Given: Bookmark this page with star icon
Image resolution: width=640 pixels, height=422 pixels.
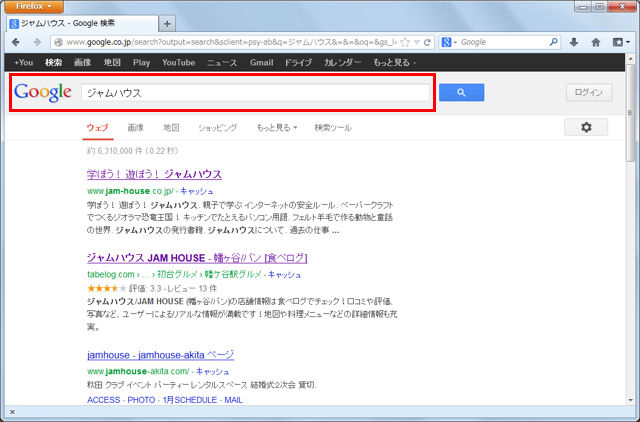Looking at the screenshot, I should click(405, 42).
